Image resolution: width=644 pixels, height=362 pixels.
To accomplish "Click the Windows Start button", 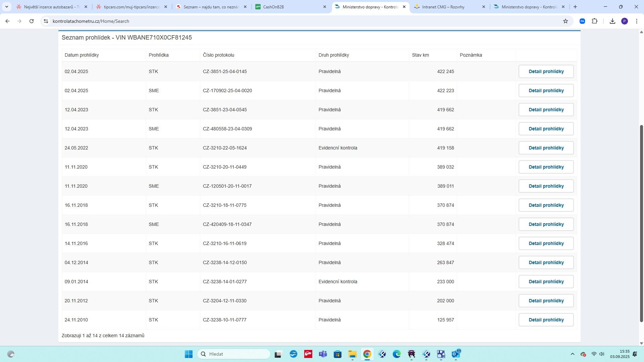I will [189, 354].
